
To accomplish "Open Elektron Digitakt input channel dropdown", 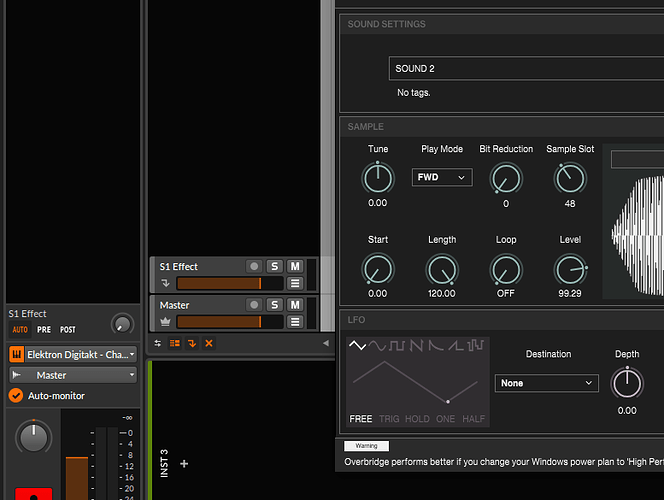I will (x=80, y=354).
